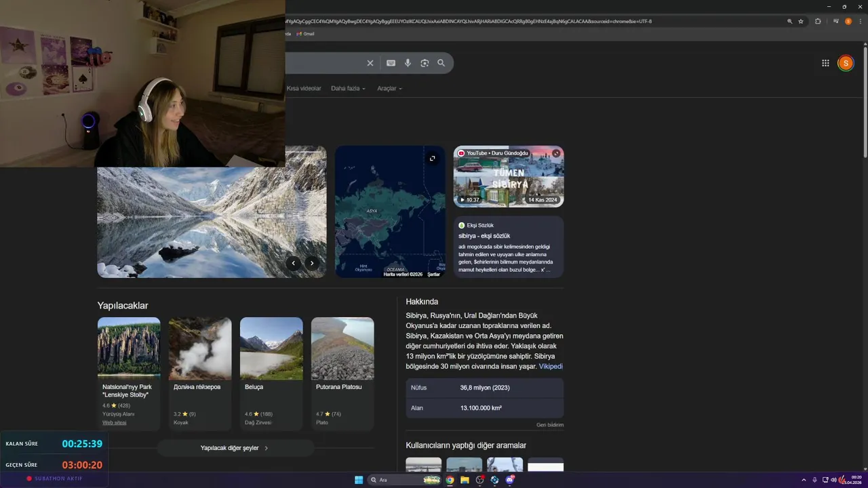Click the taskbar microphone tray icon

(814, 480)
